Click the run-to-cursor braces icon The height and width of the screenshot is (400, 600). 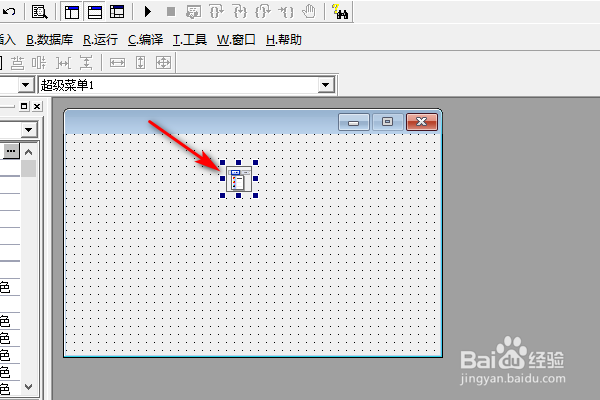pos(286,12)
